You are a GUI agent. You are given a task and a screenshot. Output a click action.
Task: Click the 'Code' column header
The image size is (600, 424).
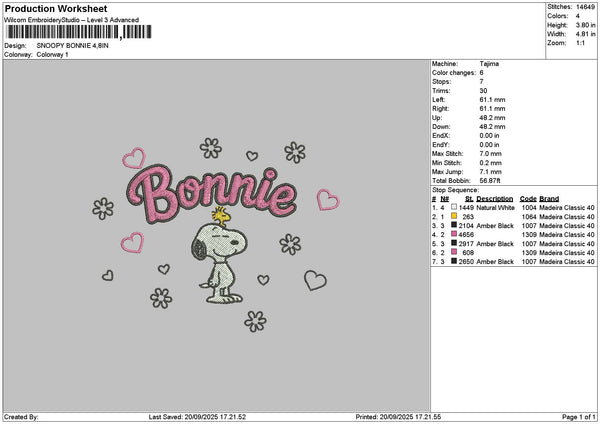tap(528, 199)
